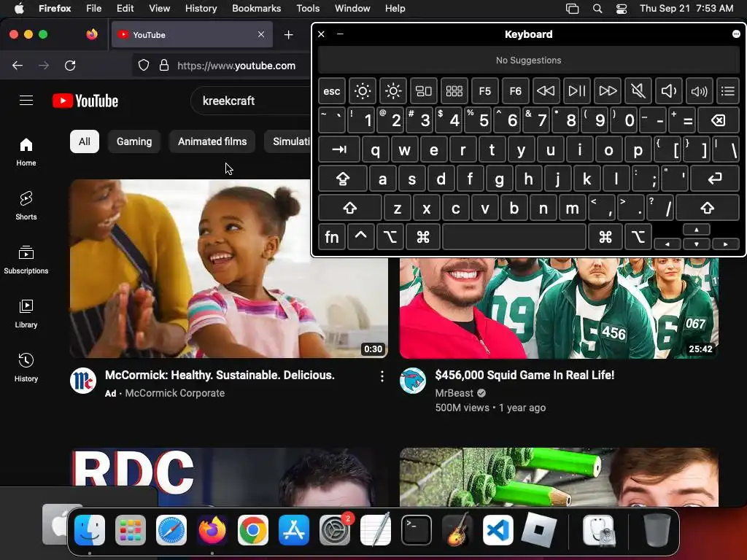Image resolution: width=747 pixels, height=560 pixels.
Task: Click the F5 key
Action: click(x=484, y=91)
